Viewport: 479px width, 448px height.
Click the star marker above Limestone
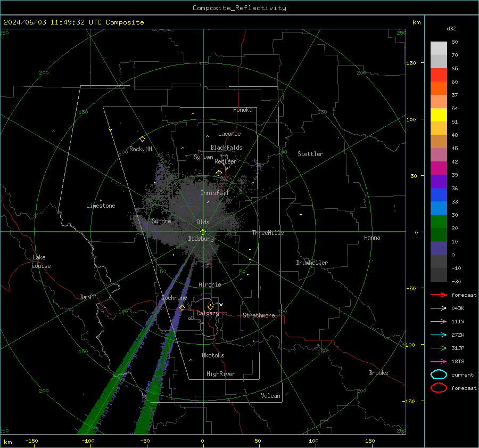coord(101,201)
